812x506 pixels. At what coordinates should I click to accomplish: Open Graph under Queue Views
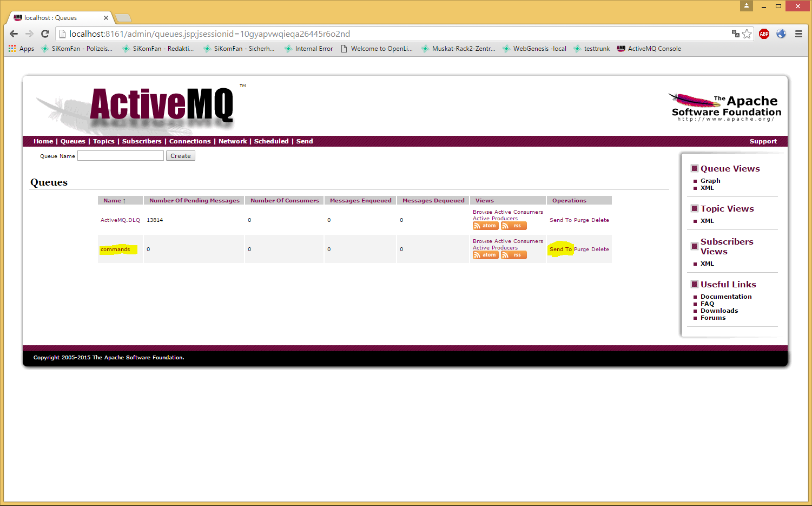(x=710, y=181)
